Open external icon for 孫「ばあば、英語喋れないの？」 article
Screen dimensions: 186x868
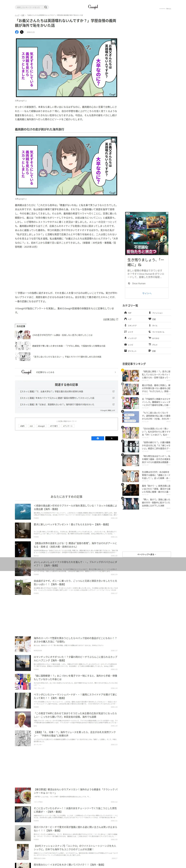[x=113, y=404]
